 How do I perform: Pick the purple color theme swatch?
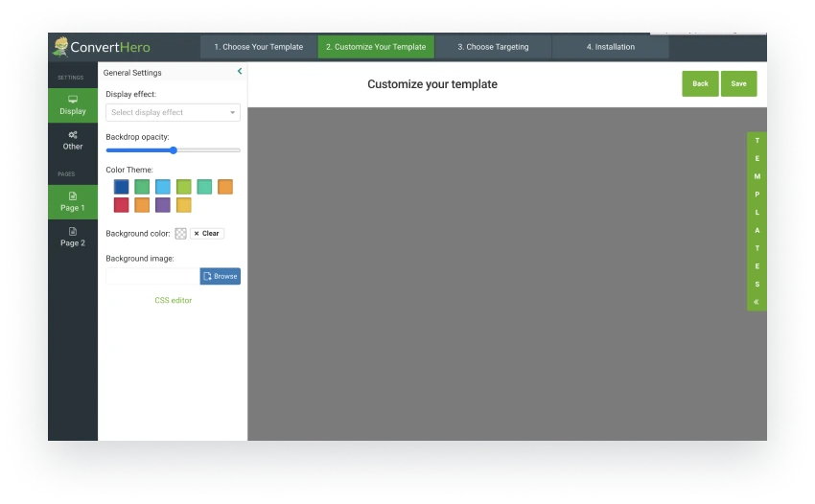click(163, 205)
